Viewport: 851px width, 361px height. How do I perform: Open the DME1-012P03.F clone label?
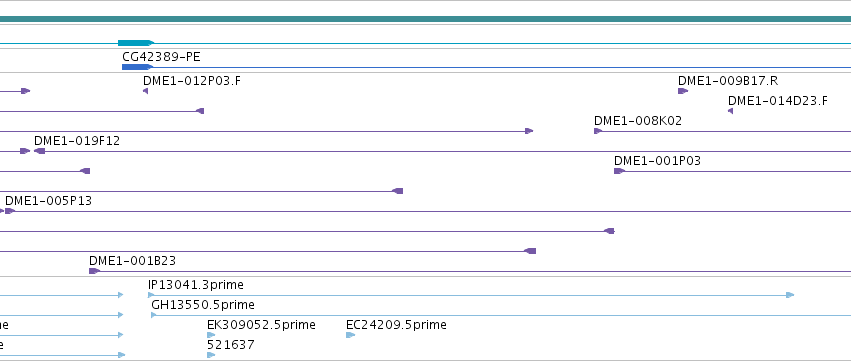tap(192, 81)
